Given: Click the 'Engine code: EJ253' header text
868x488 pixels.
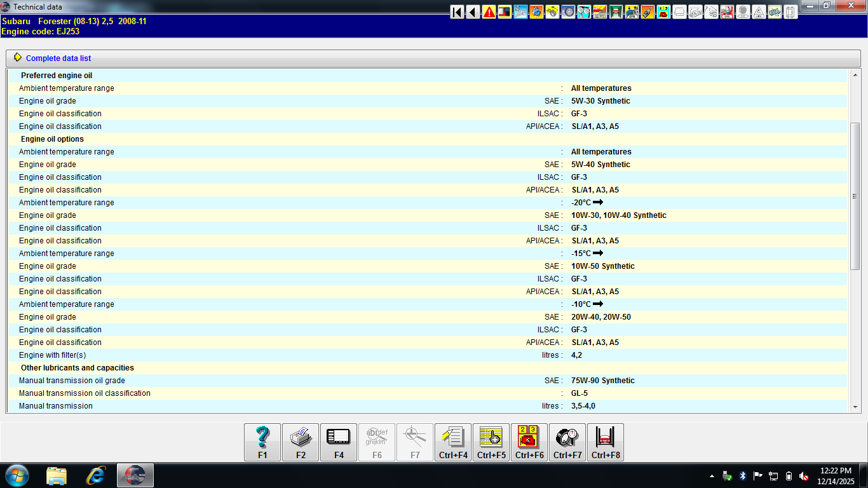Looking at the screenshot, I should coord(41,31).
